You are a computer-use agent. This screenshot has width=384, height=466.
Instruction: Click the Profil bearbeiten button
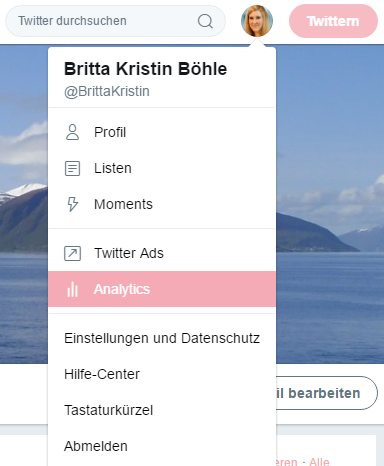[327, 393]
